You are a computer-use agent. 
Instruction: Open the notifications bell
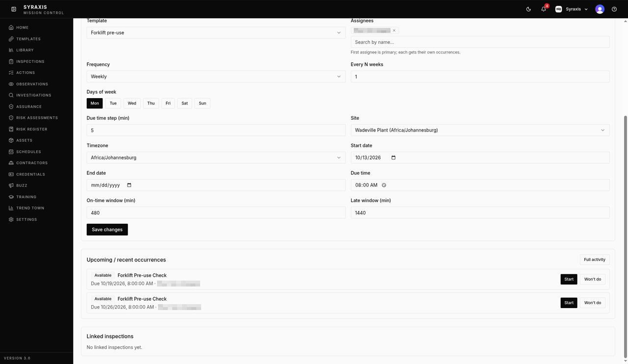tap(544, 9)
